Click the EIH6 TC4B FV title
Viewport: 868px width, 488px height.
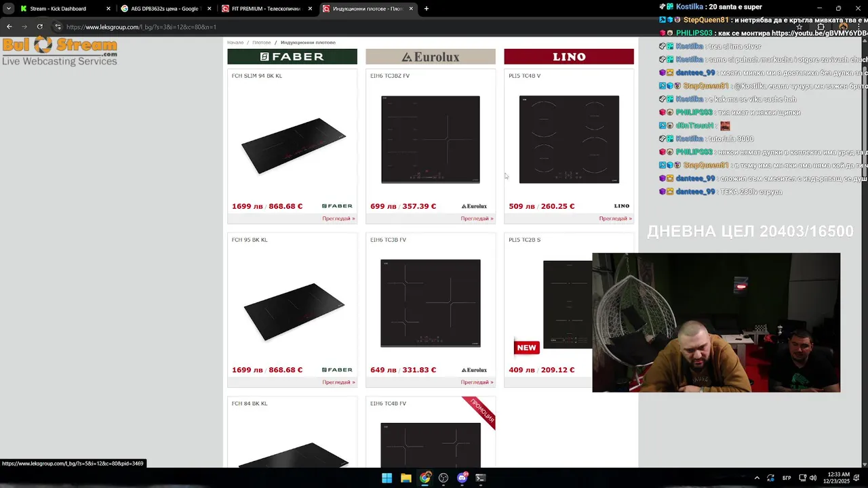[389, 404]
